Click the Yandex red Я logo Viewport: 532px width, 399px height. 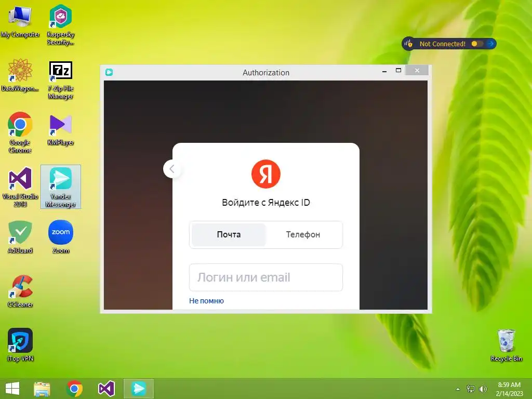265,174
